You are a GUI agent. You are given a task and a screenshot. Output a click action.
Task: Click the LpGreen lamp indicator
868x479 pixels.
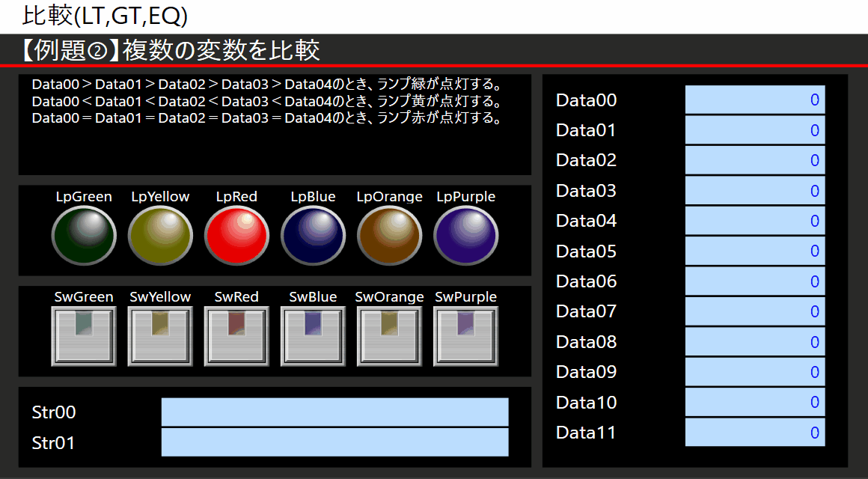(x=84, y=236)
